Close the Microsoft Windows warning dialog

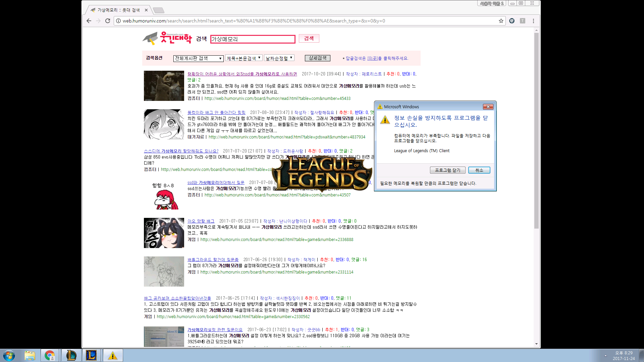click(488, 107)
